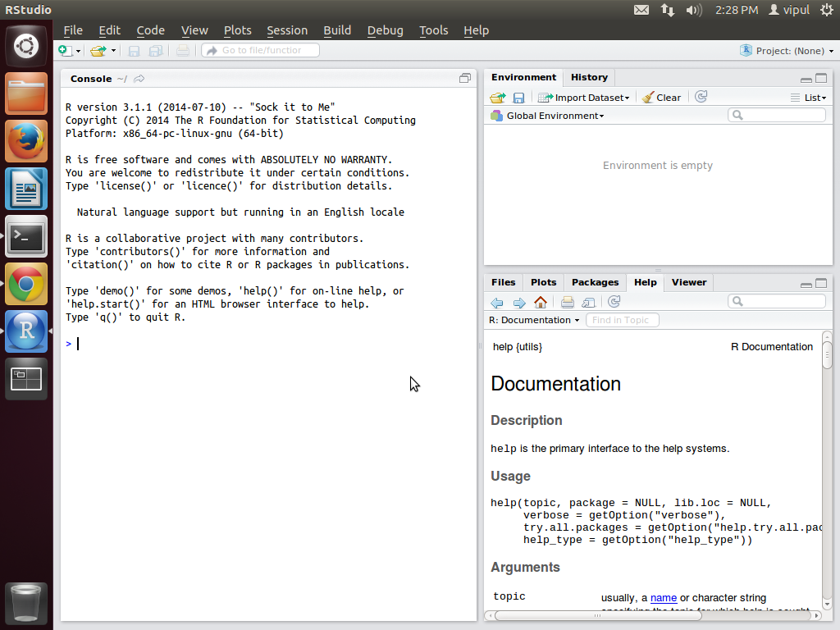Minimize the Help pane
This screenshot has height=630, width=840.
pos(806,285)
